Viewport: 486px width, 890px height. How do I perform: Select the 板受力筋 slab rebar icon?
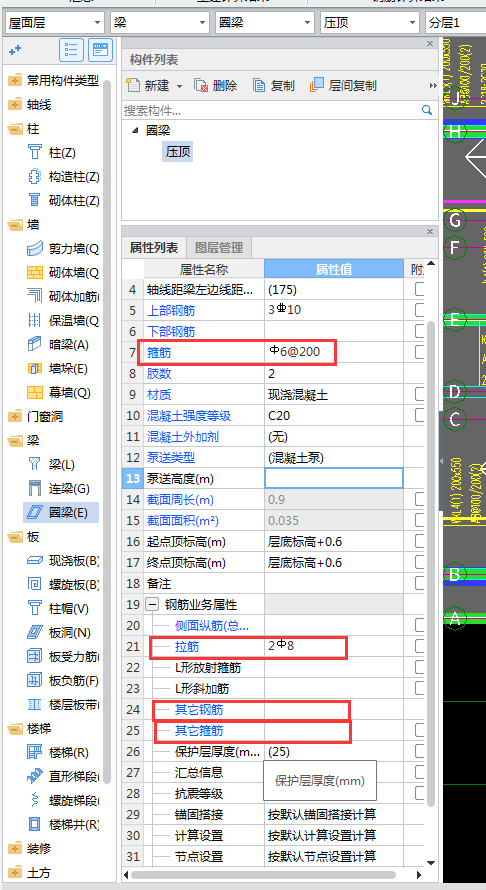point(35,657)
